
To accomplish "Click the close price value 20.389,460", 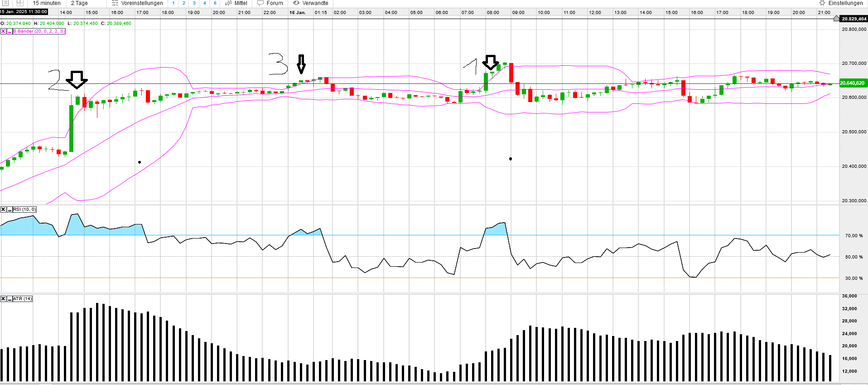I will (119, 24).
